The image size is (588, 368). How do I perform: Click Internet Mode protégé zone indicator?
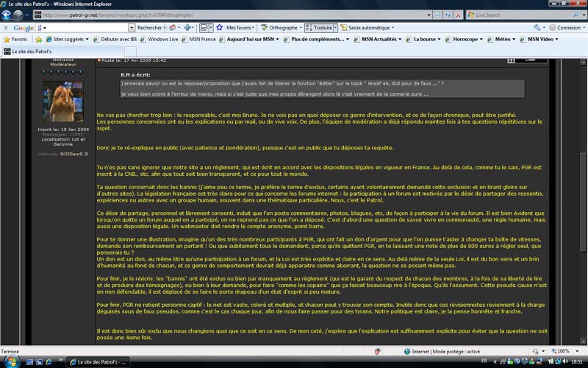pos(442,352)
